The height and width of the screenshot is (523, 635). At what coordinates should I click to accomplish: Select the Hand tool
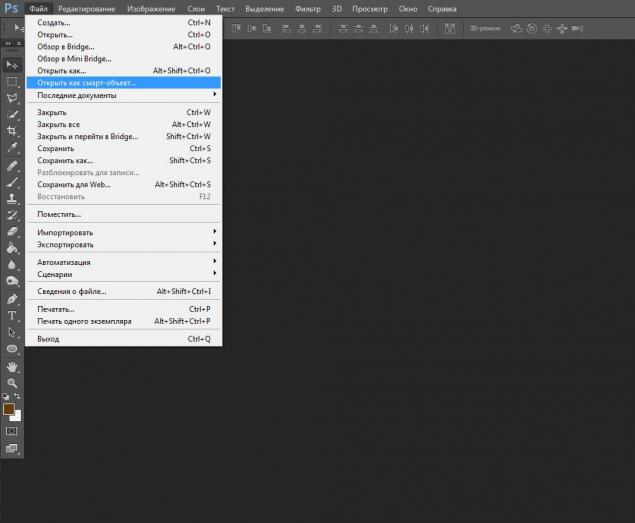coord(12,366)
